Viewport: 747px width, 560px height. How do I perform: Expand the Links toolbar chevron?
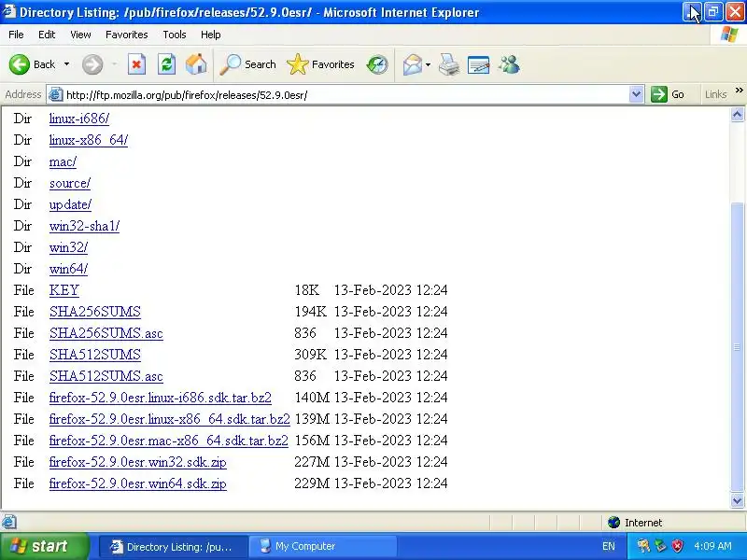coord(739,90)
